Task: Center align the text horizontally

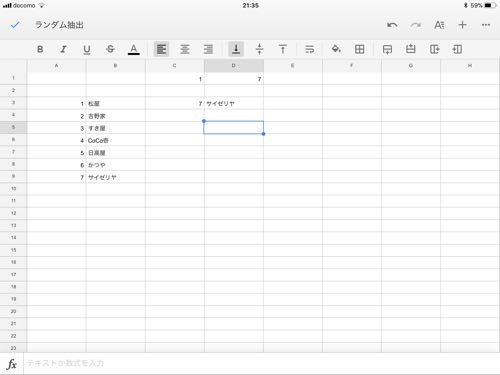Action: pyautogui.click(x=185, y=49)
